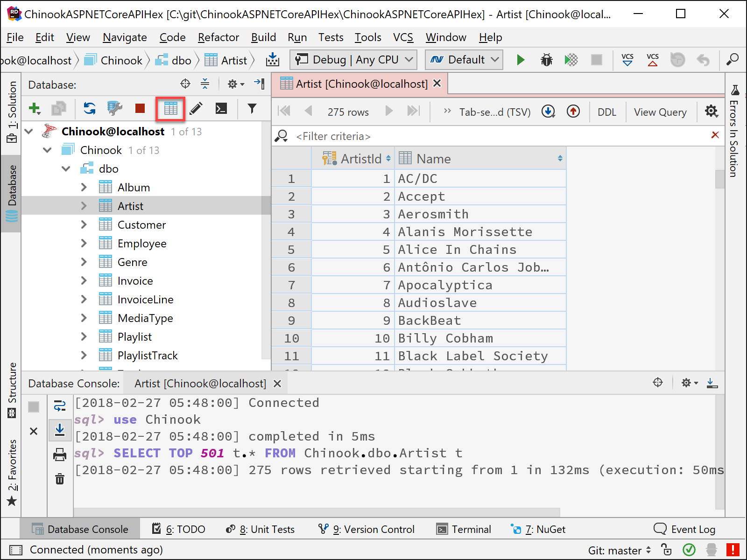
Task: Open the NuGet tool window
Action: pyautogui.click(x=538, y=529)
